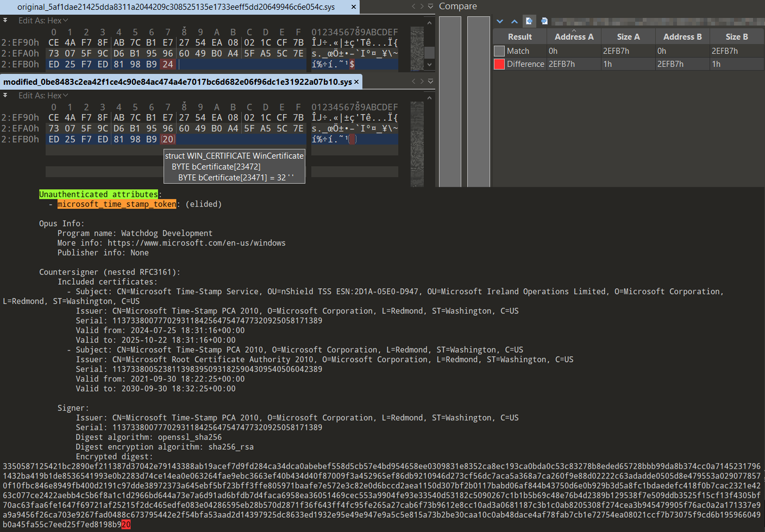765x532 pixels.
Task: Click the original pane mini-map thumbnail
Action: (417, 48)
